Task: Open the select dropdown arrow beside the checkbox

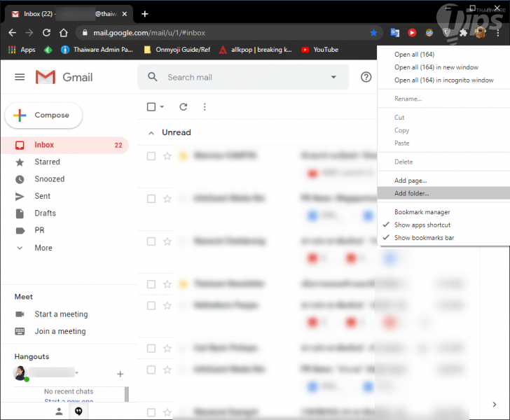Action: click(x=162, y=106)
